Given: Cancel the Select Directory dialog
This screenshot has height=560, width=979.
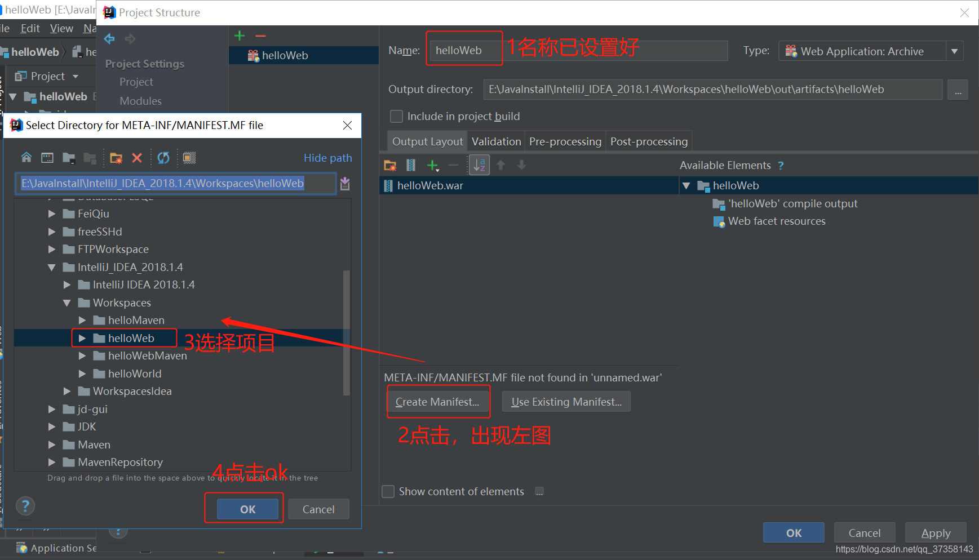Looking at the screenshot, I should [x=318, y=509].
